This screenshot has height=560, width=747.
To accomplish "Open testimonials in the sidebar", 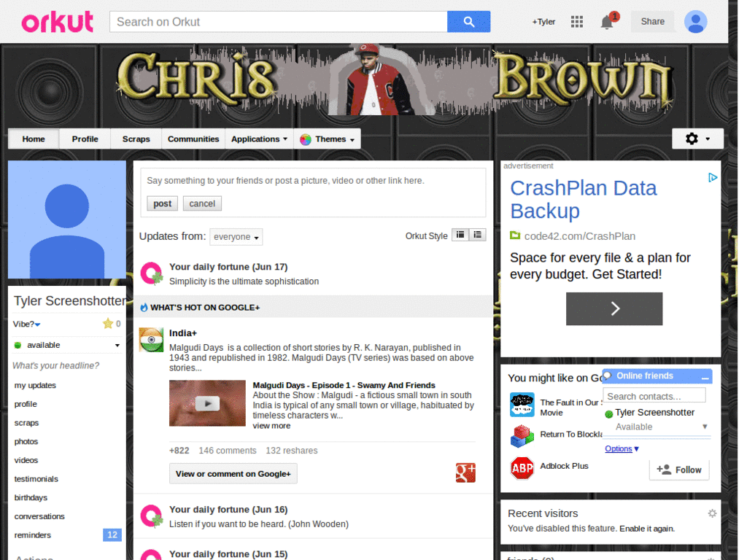I will (36, 479).
